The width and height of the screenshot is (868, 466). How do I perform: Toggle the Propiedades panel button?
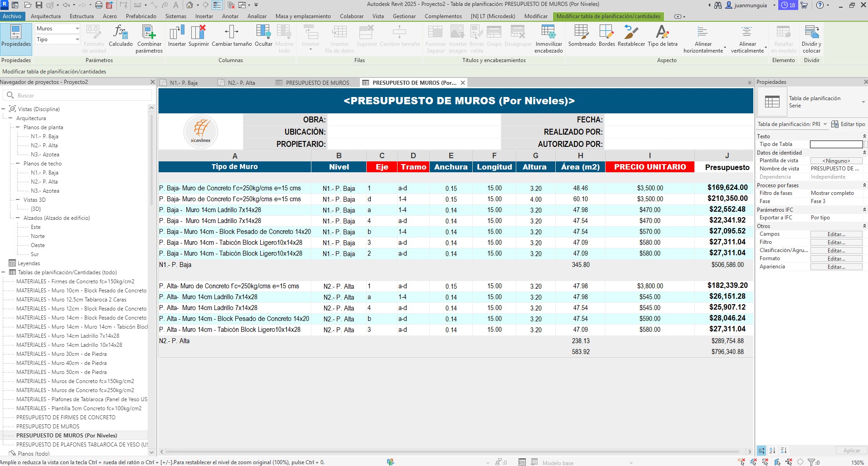[x=16, y=36]
